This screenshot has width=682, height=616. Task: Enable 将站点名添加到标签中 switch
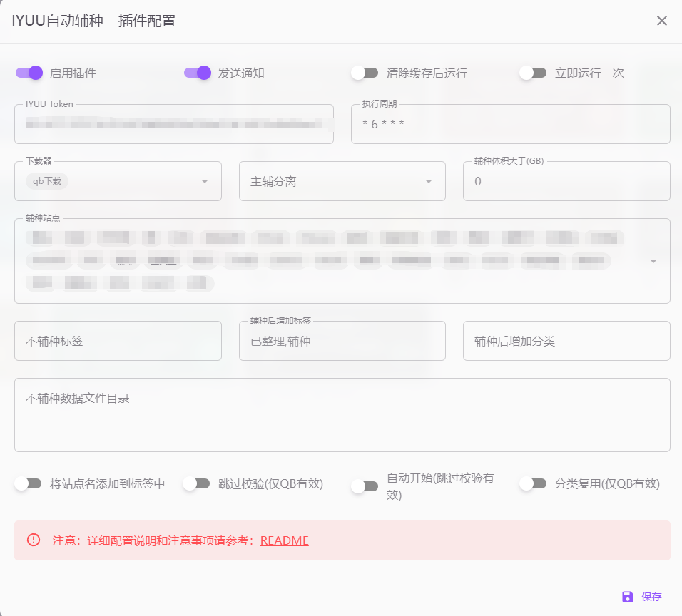pyautogui.click(x=29, y=483)
